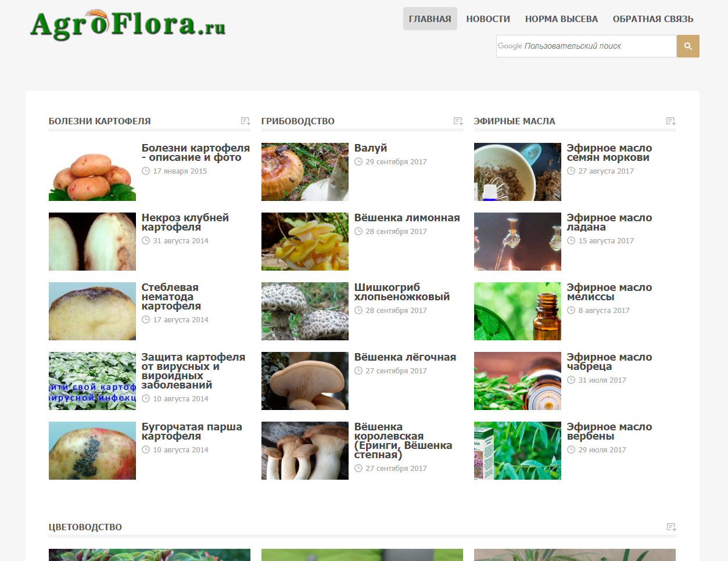
Task: Open more icon beside Болезни картофеля heading
Action: point(246,121)
